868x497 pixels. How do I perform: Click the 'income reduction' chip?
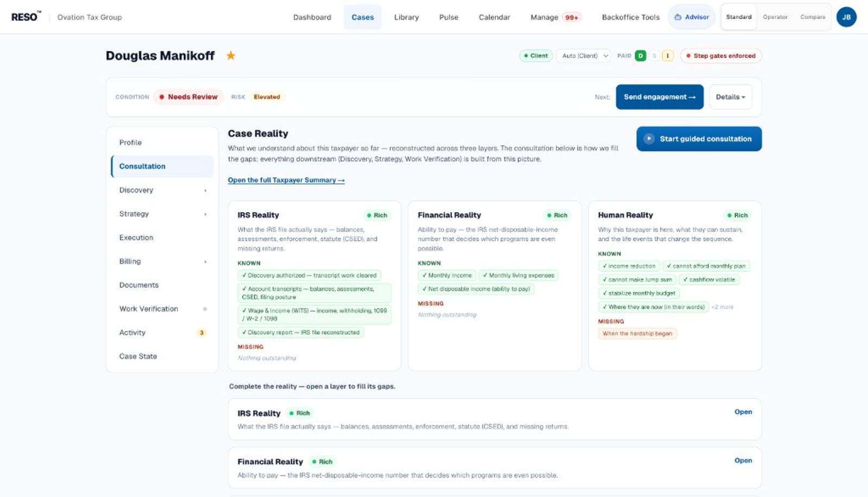point(629,266)
